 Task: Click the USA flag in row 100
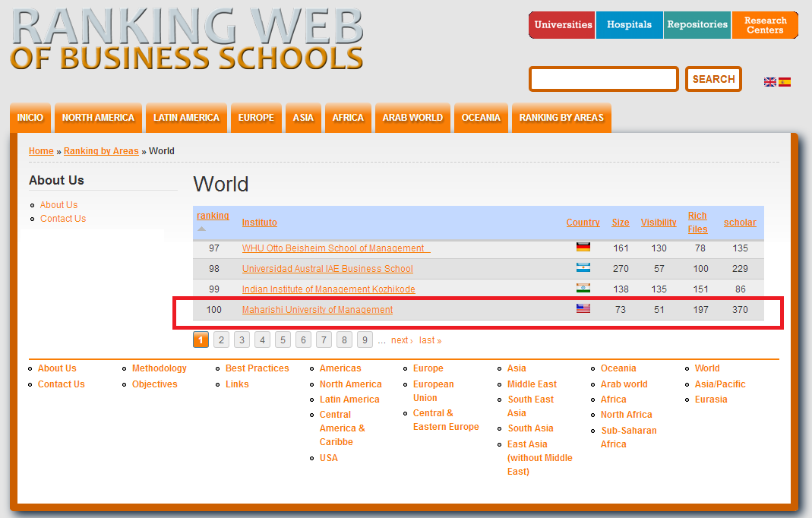pos(583,308)
